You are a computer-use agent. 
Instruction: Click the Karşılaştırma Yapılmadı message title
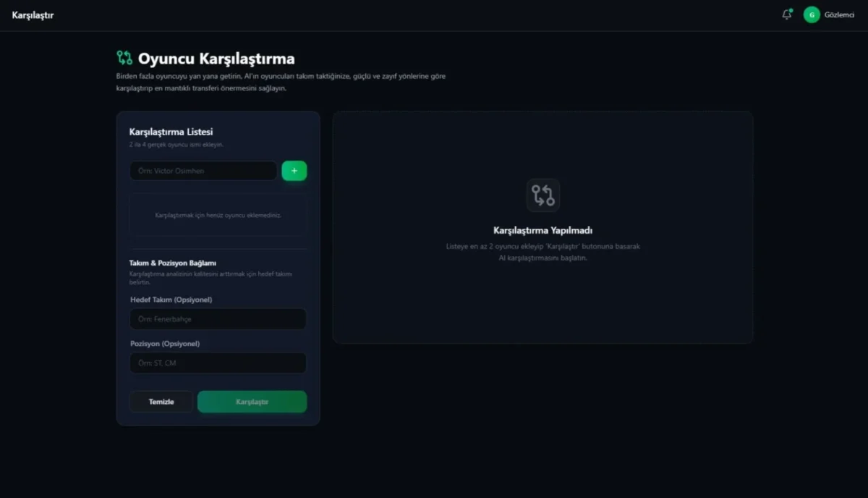(543, 231)
